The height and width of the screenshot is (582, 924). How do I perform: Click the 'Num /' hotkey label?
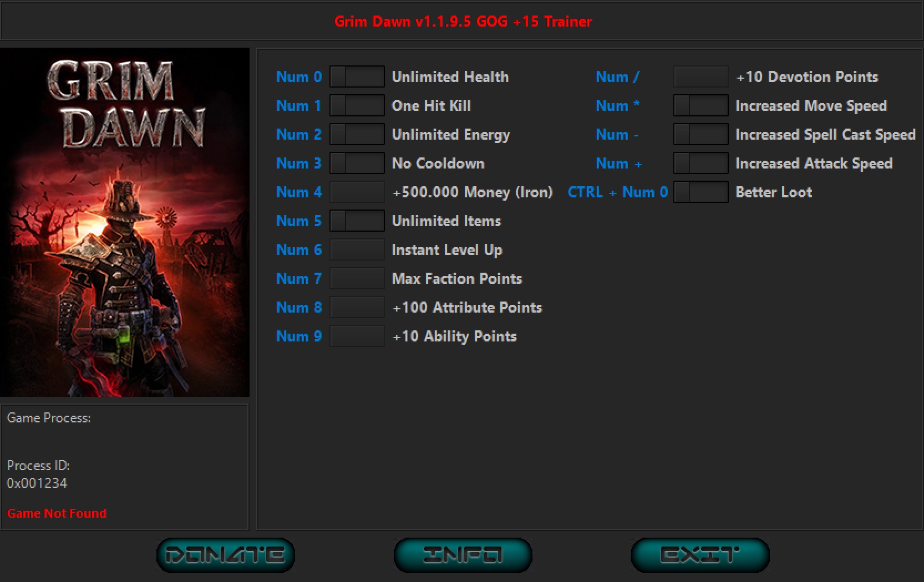point(617,77)
